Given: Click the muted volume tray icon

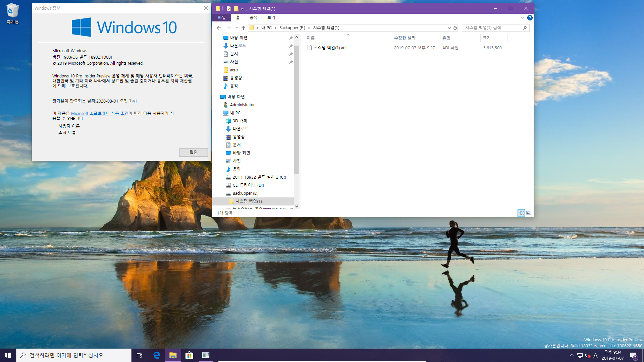Looking at the screenshot, I should (x=588, y=355).
